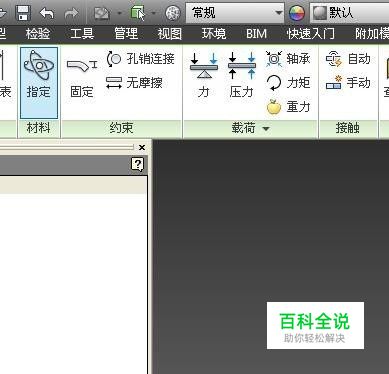Screen dimensions: 389x374
Task: Open dropdown arrow beside grayed image icon
Action: coord(119,13)
